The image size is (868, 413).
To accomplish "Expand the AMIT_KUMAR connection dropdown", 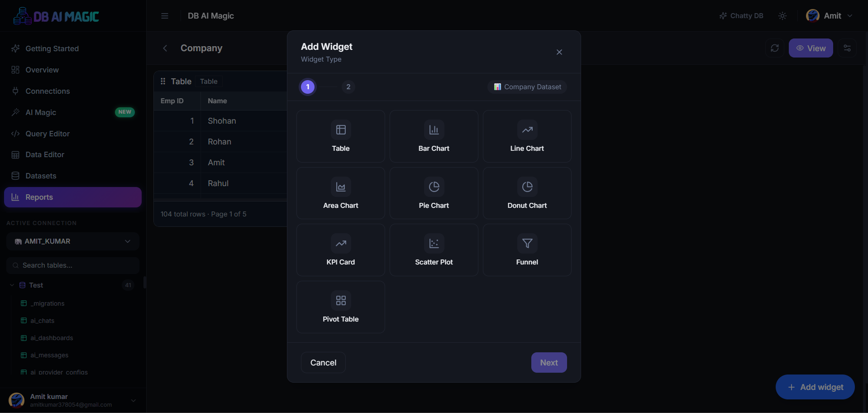I will coord(73,241).
